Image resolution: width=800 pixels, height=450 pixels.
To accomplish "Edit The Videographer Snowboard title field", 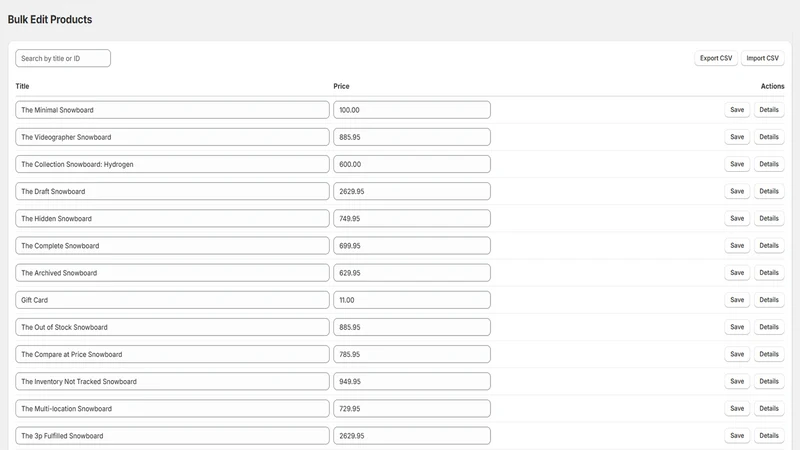I will 172,137.
